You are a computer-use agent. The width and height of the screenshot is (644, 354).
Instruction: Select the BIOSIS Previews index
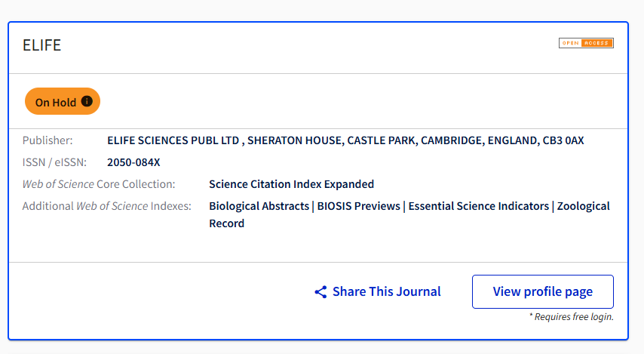point(359,205)
